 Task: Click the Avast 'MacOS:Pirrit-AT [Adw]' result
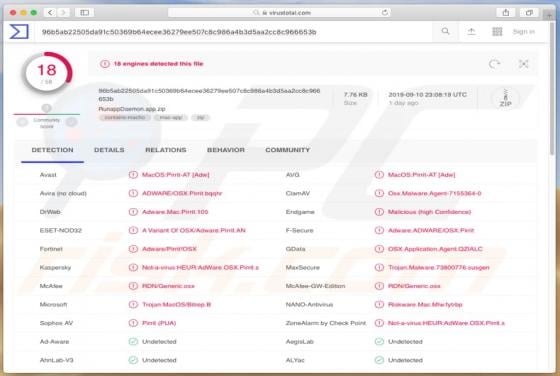click(176, 175)
